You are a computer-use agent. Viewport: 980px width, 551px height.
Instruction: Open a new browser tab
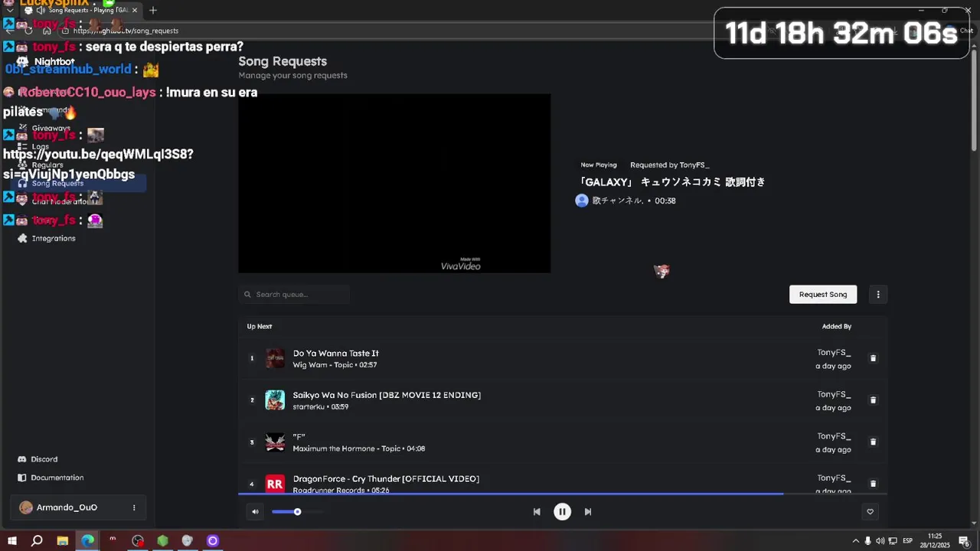pos(153,10)
